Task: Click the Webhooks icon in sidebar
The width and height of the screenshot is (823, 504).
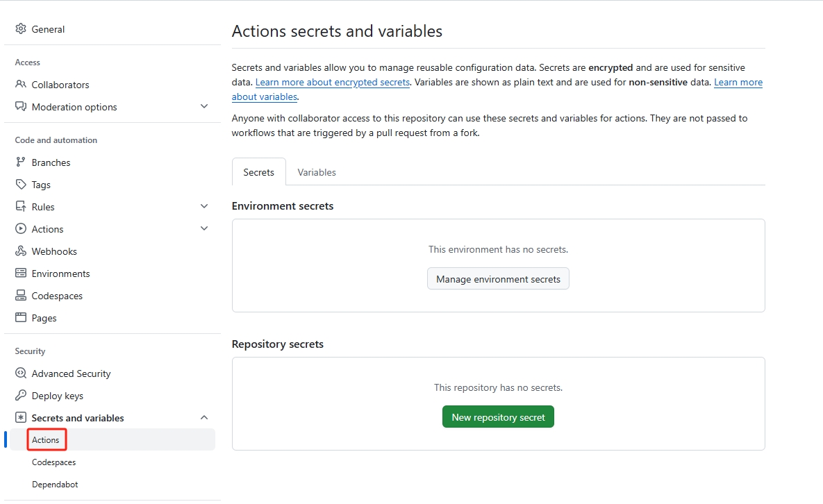Action: [x=21, y=251]
